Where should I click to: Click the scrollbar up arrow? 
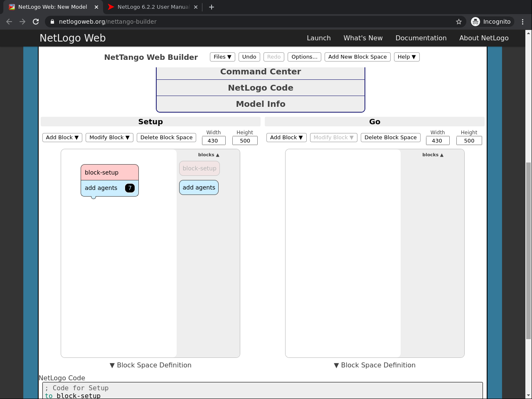pos(529,33)
